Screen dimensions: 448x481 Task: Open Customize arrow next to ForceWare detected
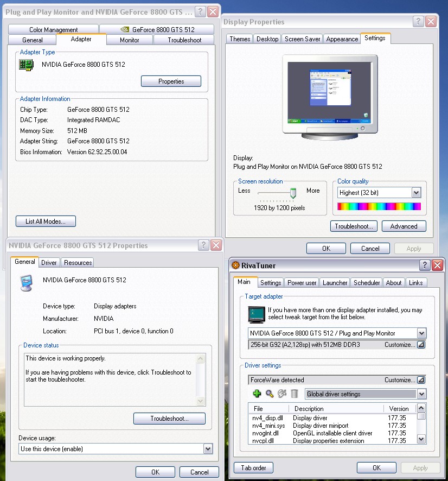point(421,380)
